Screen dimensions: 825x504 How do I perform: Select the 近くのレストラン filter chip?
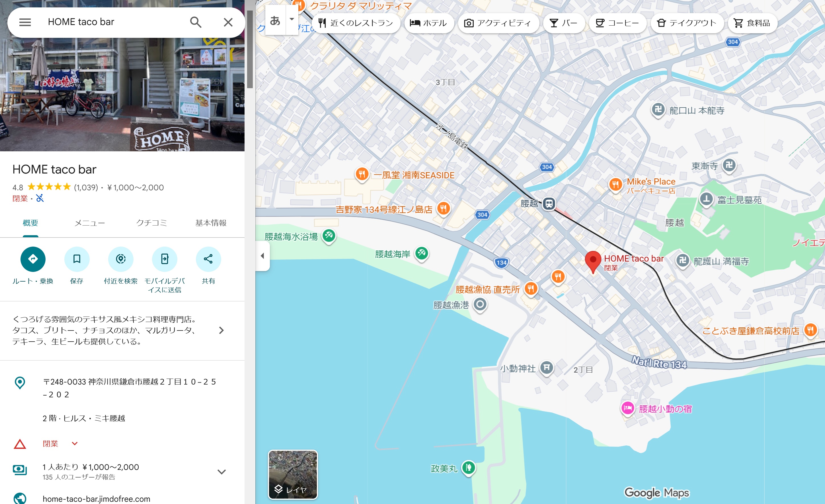[x=356, y=23]
